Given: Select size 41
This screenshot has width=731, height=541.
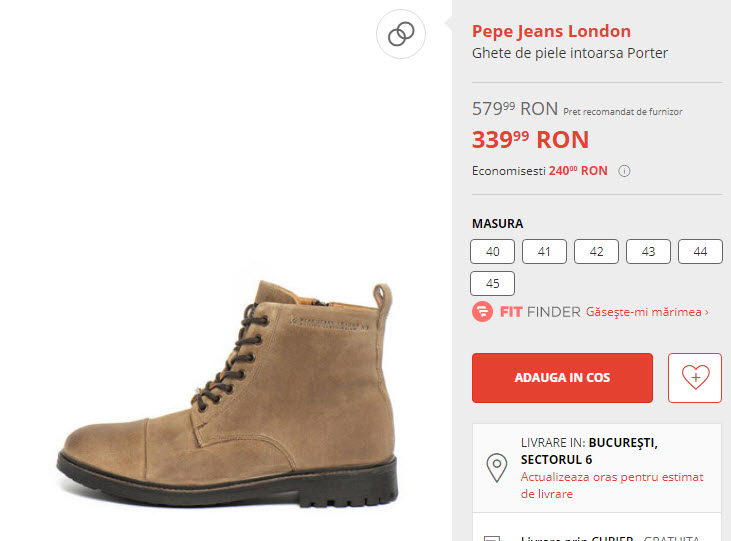Looking at the screenshot, I should [x=544, y=251].
